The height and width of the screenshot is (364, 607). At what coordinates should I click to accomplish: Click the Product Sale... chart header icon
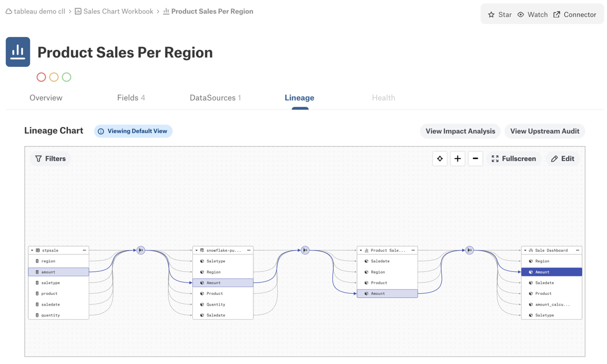coord(366,251)
